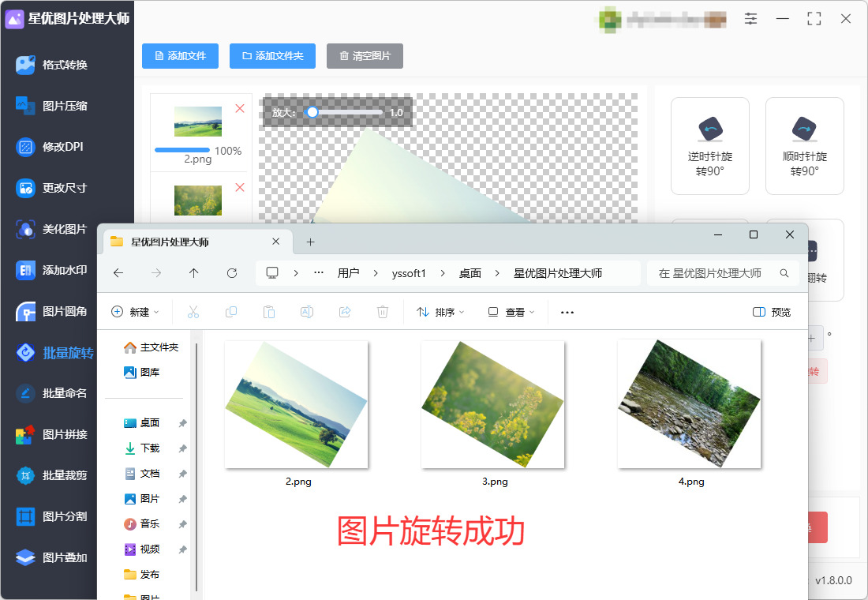
Task: Click the 添加文件 button
Action: tap(180, 56)
